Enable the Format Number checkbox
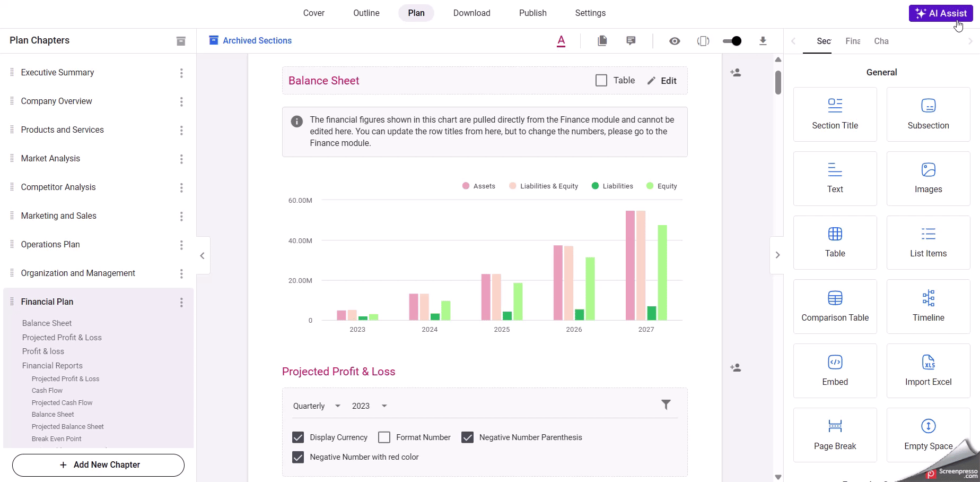Viewport: 980px width, 482px height. tap(384, 437)
